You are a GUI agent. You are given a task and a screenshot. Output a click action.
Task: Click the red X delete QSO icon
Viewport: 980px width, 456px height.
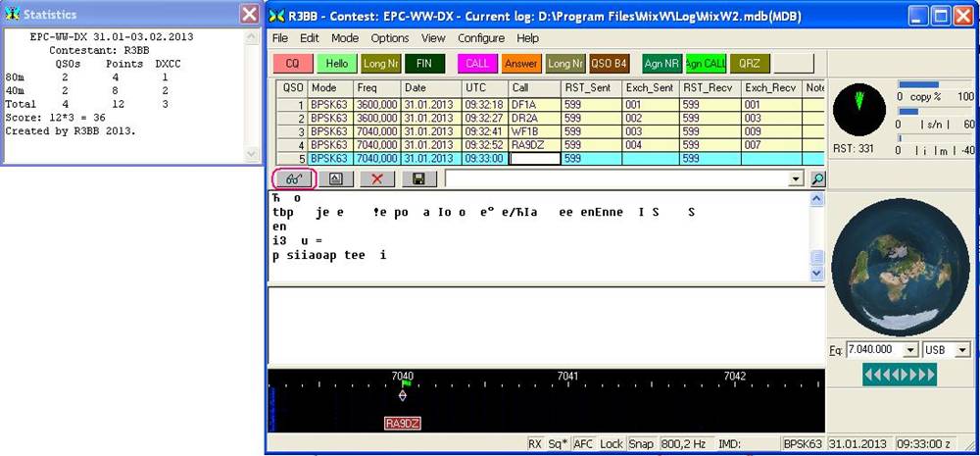click(x=376, y=179)
